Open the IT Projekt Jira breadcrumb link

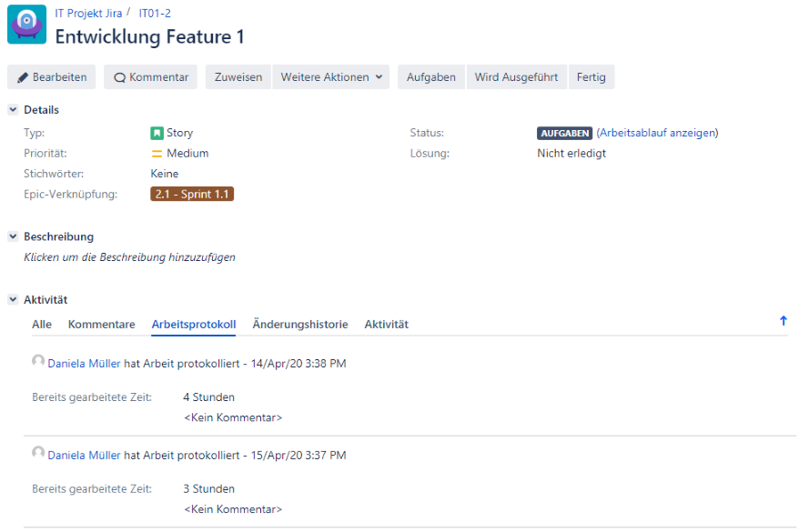coord(88,14)
